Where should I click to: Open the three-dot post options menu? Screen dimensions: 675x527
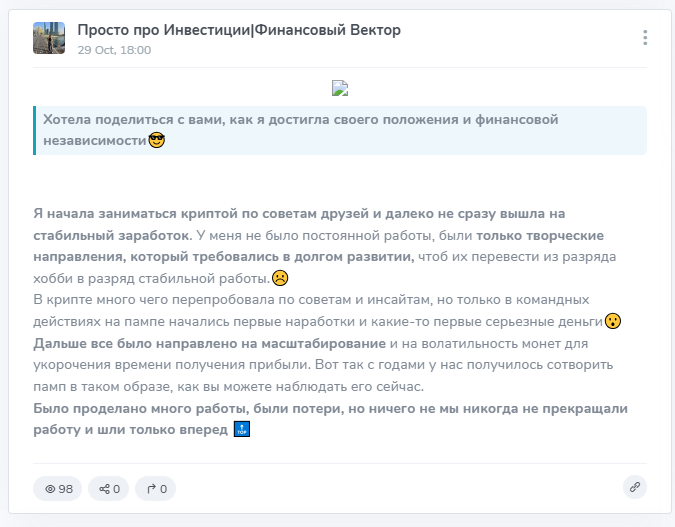click(x=644, y=37)
